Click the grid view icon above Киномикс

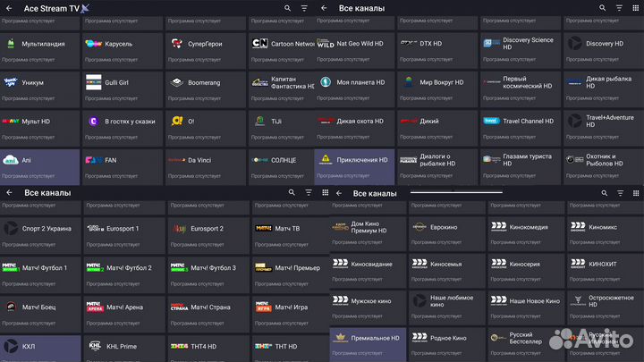pyautogui.click(x=637, y=193)
